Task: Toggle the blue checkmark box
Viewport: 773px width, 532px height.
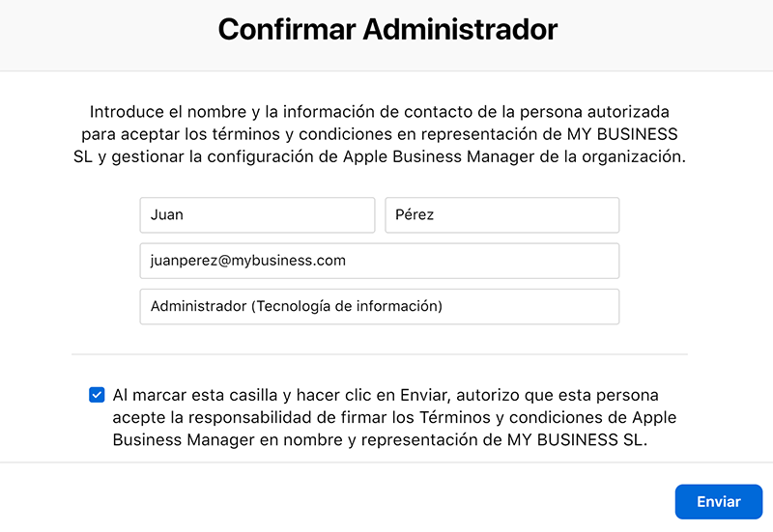Action: 97,395
